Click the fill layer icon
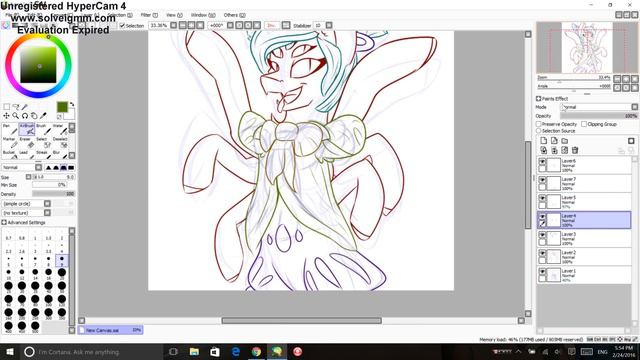Viewport: 640px width, 360px height. coord(564,150)
